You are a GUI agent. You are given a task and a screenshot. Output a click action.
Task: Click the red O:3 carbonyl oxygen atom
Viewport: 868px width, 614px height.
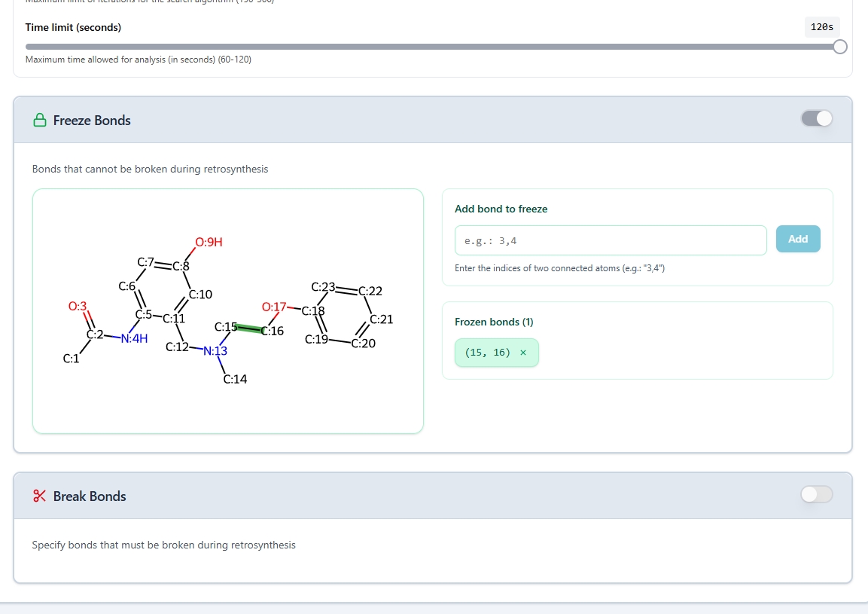(x=78, y=306)
